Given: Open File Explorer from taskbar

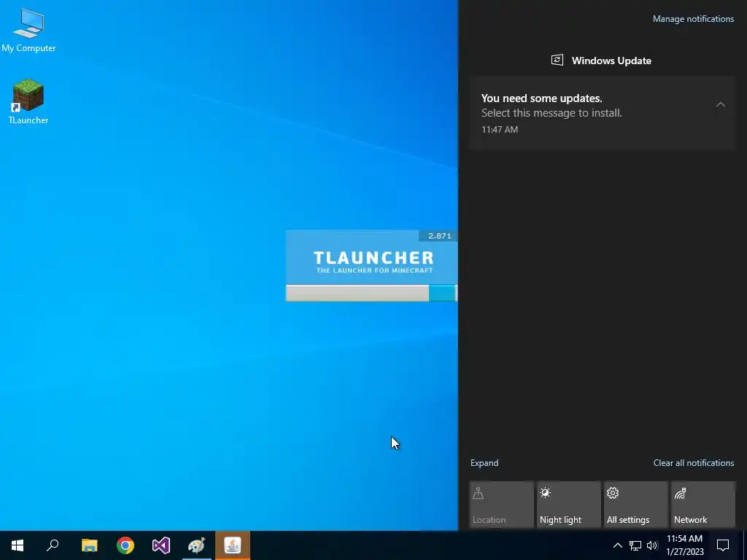Looking at the screenshot, I should (89, 545).
